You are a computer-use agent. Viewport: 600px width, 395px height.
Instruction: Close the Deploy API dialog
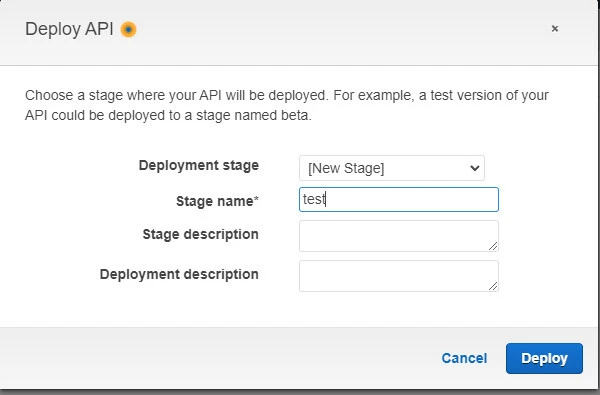pyautogui.click(x=555, y=29)
